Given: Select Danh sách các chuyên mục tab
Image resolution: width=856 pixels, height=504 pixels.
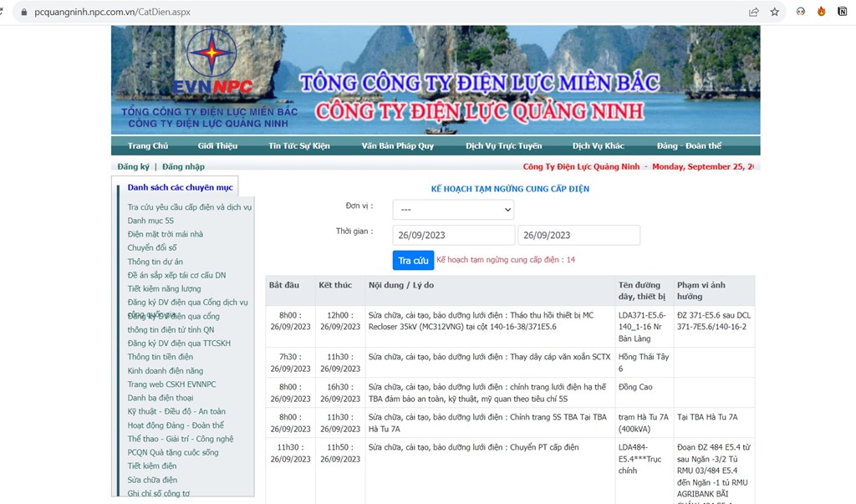Looking at the screenshot, I should 180,187.
